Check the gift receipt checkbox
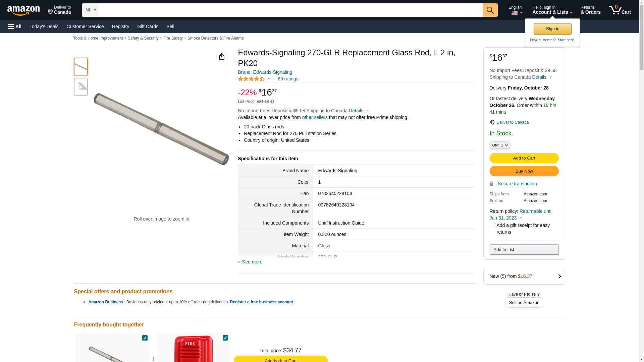 coord(493,225)
